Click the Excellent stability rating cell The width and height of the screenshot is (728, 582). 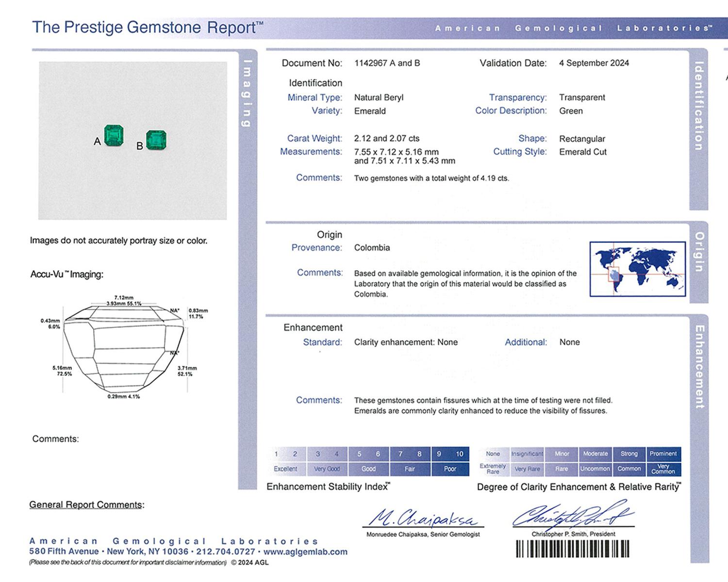click(286, 469)
